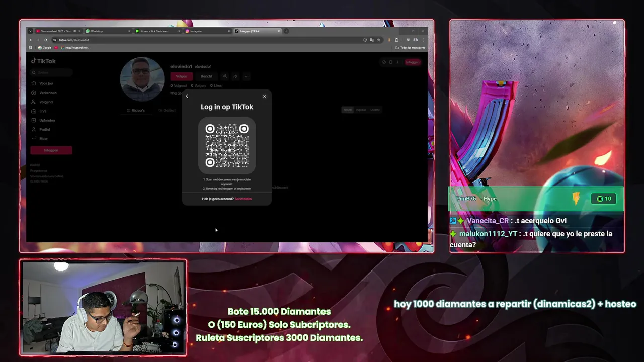Click the Aanmelden sign-up link
The width and height of the screenshot is (644, 362).
(x=243, y=199)
